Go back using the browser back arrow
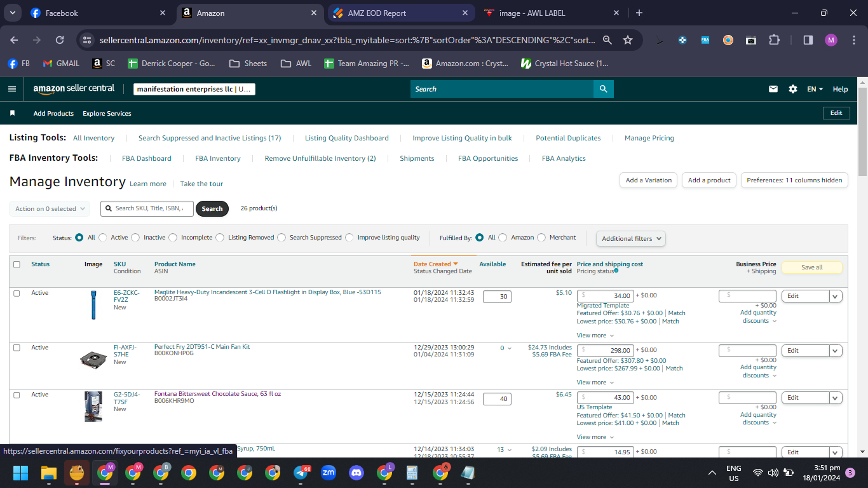The image size is (868, 488). pyautogui.click(x=14, y=40)
